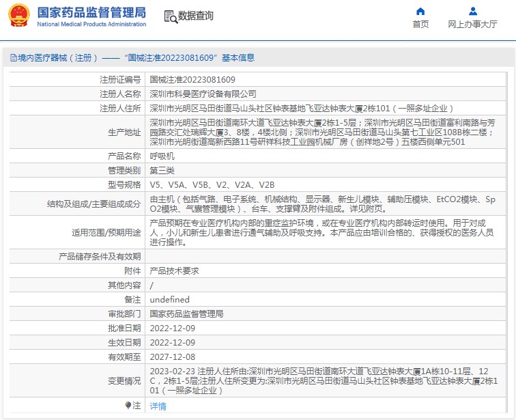
Task: Go to 首页 text link
Action: 420,25
